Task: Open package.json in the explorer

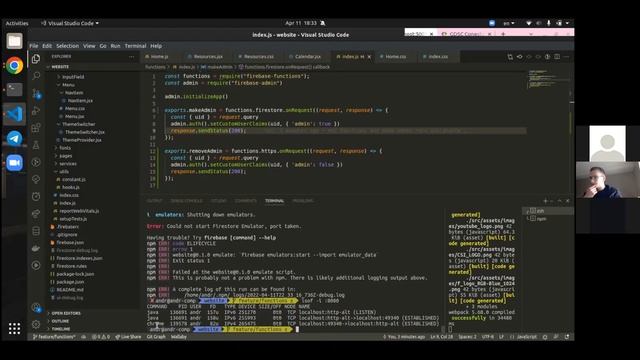Action: [70, 282]
